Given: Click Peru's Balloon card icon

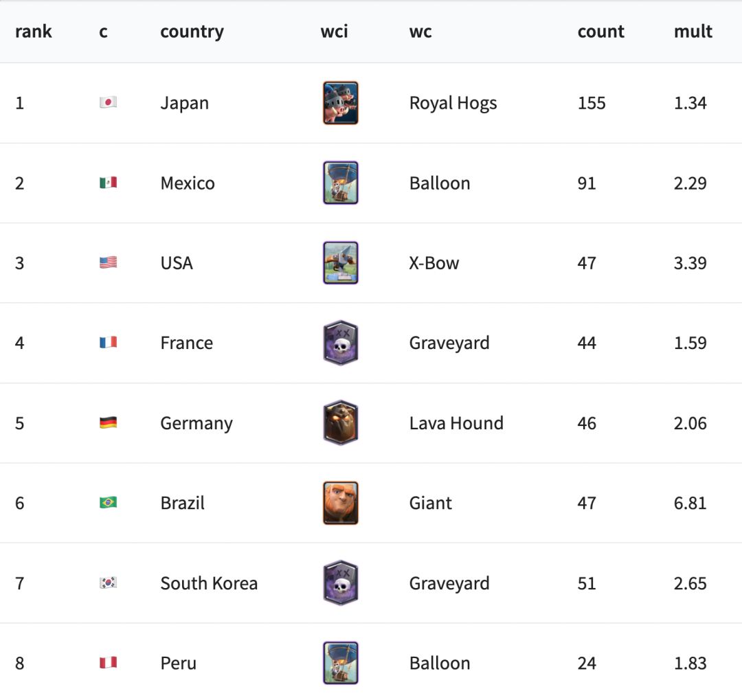Looking at the screenshot, I should 341,663.
